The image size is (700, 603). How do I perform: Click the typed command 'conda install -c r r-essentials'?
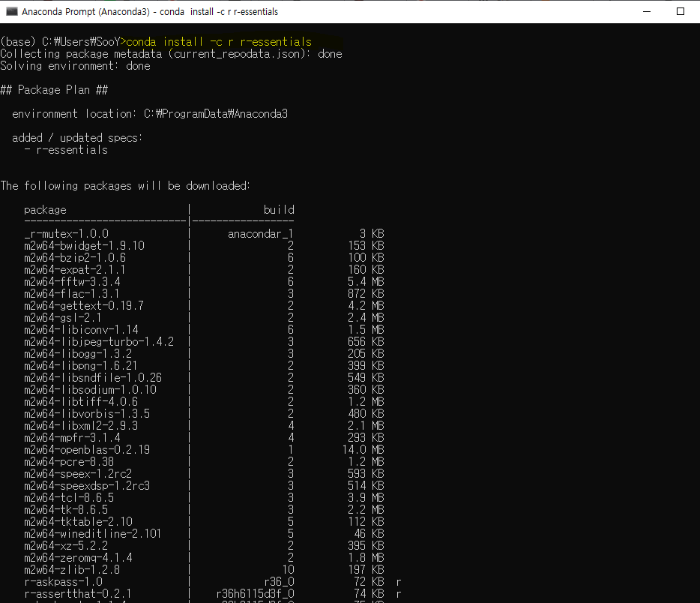[x=219, y=42]
